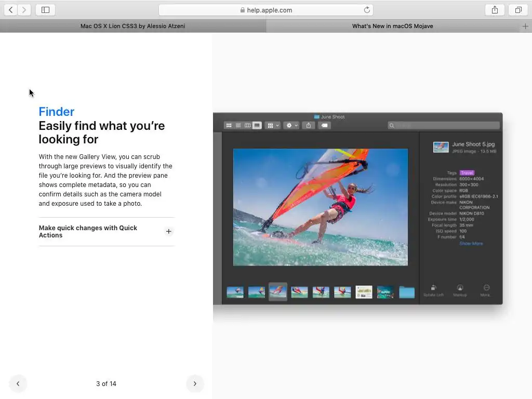Viewport: 532px width, 399px height.
Task: Open the gear action menu dropdown
Action: coord(291,126)
